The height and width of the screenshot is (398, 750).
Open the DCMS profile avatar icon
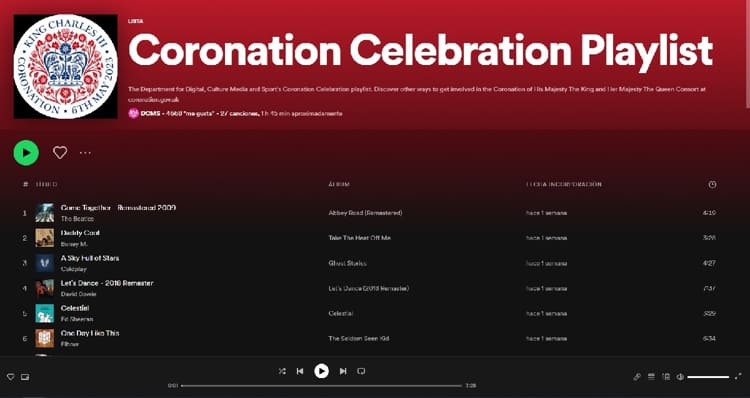(x=133, y=113)
